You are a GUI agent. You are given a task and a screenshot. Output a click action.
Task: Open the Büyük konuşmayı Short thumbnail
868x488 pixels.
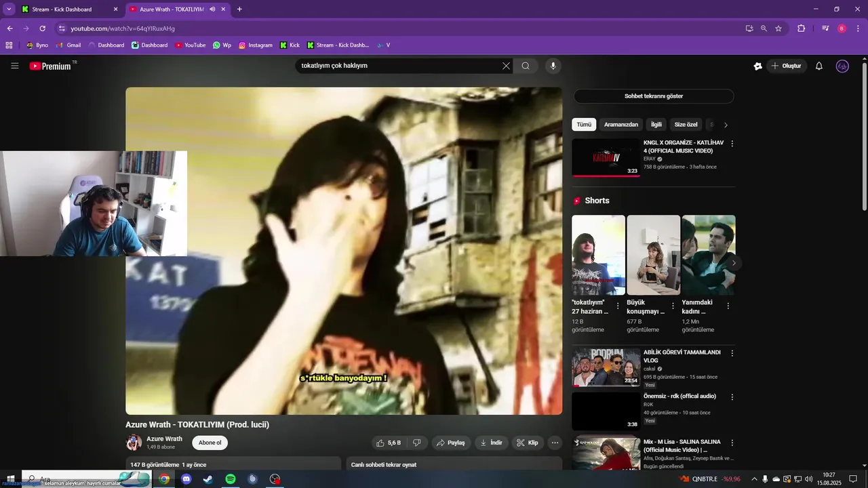tap(653, 255)
